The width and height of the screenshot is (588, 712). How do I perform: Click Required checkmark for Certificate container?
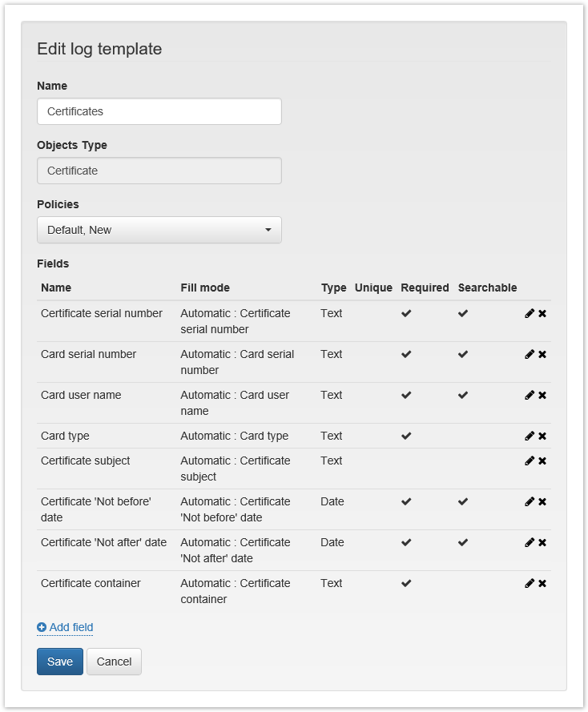(406, 584)
